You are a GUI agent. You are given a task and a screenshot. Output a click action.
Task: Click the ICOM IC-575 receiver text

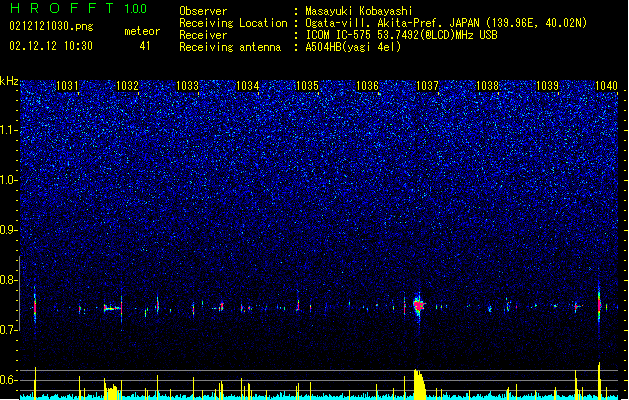[x=402, y=35]
